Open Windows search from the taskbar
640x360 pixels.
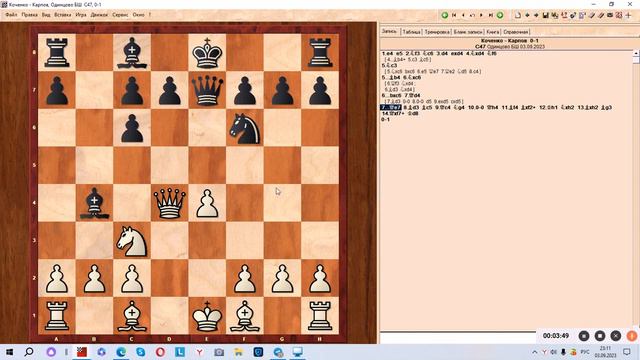29,352
